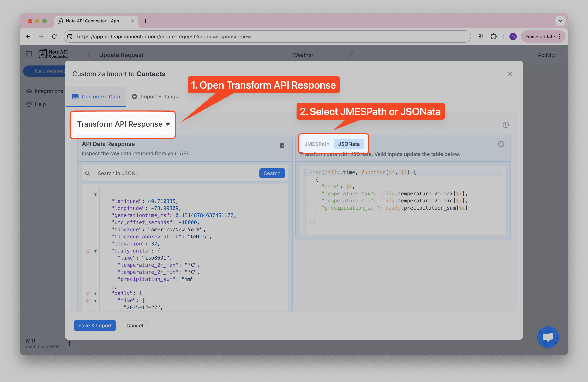Image resolution: width=588 pixels, height=382 pixels.
Task: Close the Customize Import dialog
Action: tap(509, 74)
